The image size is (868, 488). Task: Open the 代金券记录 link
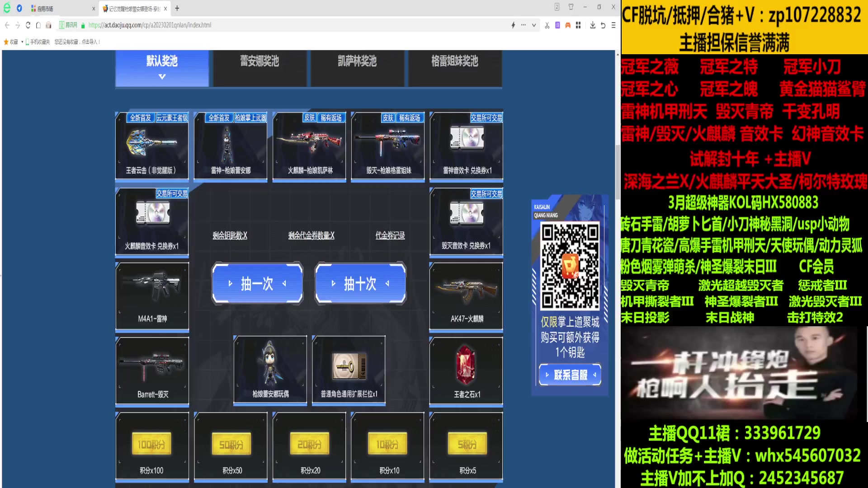click(x=390, y=235)
